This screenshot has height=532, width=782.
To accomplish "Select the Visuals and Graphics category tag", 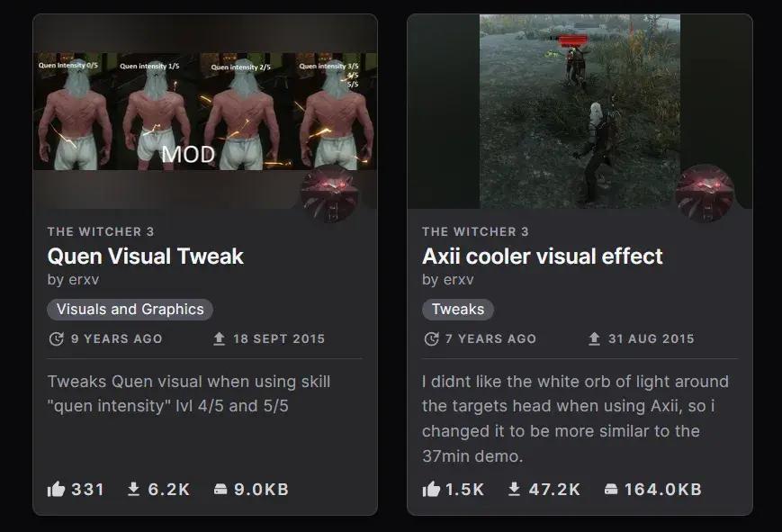I will click(x=130, y=310).
